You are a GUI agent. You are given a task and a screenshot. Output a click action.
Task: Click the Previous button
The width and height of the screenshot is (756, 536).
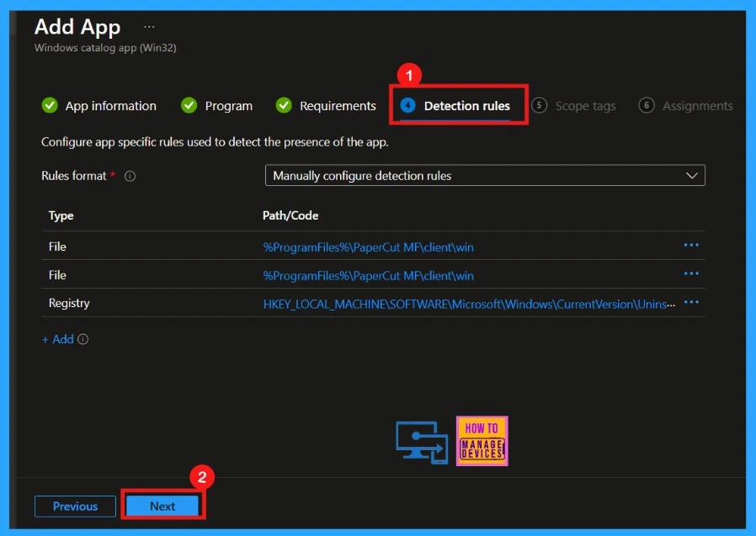[x=75, y=506]
